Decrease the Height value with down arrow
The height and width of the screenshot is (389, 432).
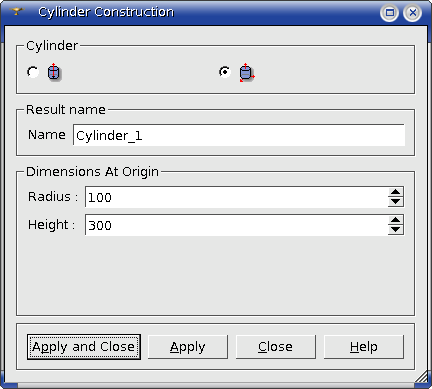click(396, 230)
